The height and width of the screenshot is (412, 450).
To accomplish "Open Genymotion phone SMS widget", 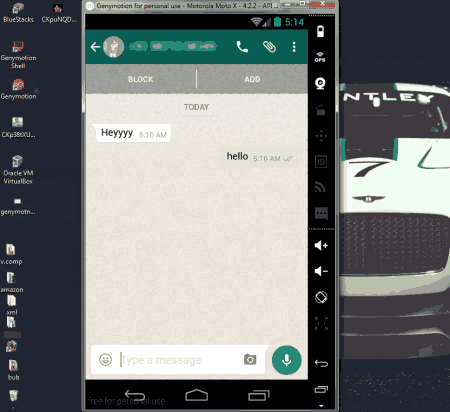I will [321, 213].
